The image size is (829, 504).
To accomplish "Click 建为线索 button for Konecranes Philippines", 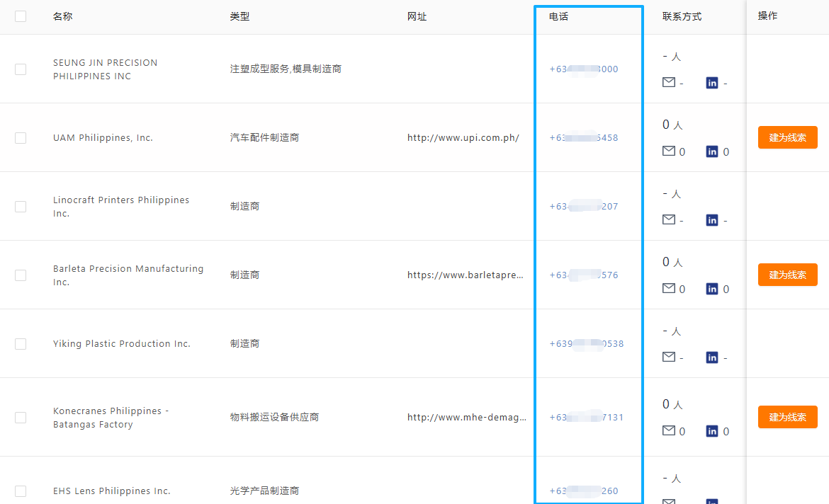I will click(788, 417).
